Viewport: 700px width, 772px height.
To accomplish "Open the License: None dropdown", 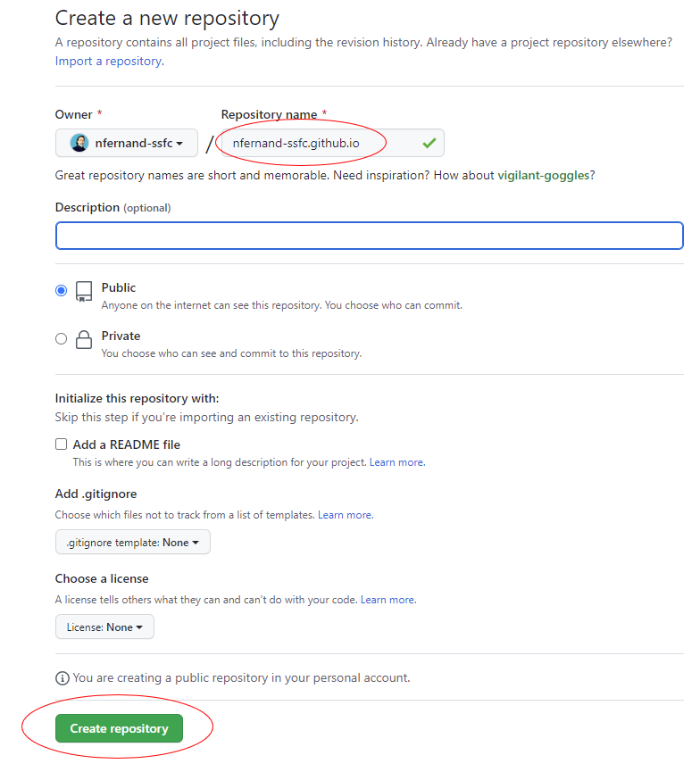I will tap(105, 627).
